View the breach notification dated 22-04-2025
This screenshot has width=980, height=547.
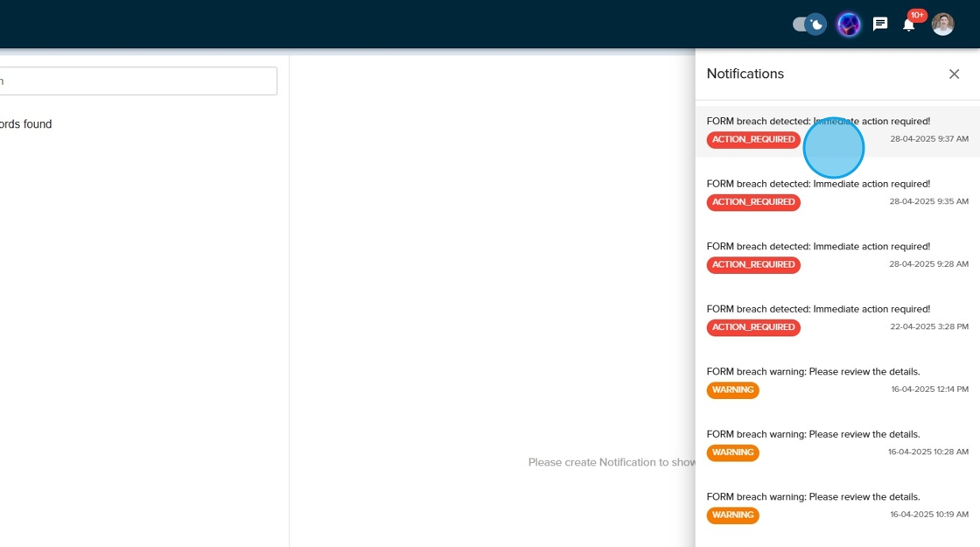click(818, 310)
